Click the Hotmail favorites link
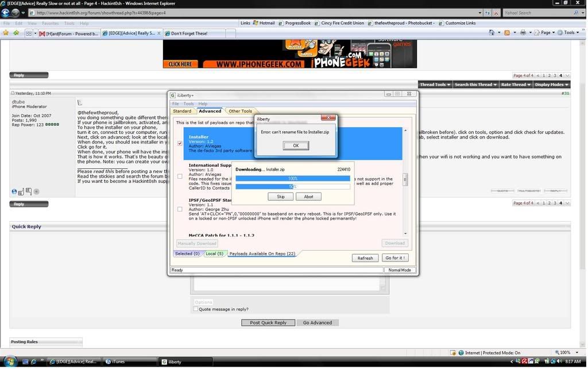This screenshot has height=369, width=588. coord(264,23)
